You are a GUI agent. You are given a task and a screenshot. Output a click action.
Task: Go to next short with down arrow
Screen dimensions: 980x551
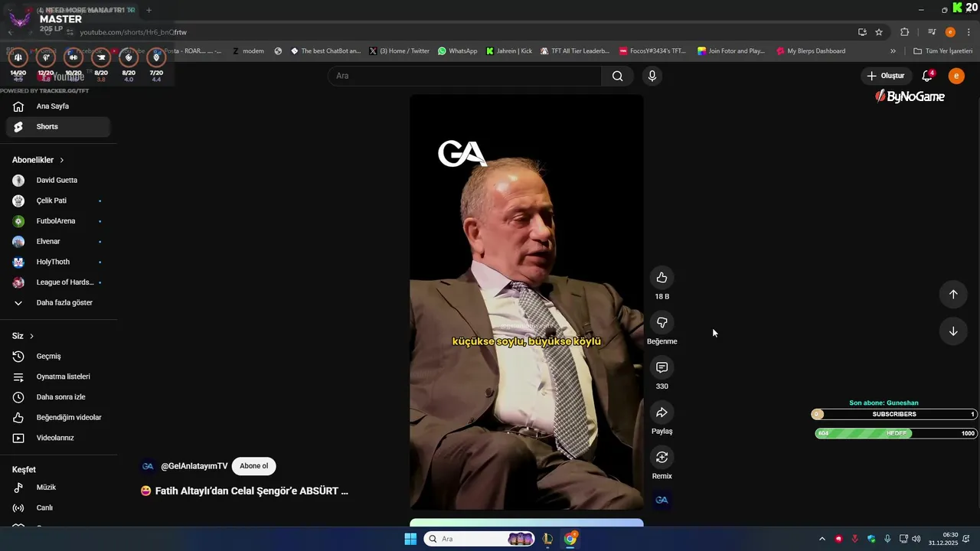pos(953,331)
